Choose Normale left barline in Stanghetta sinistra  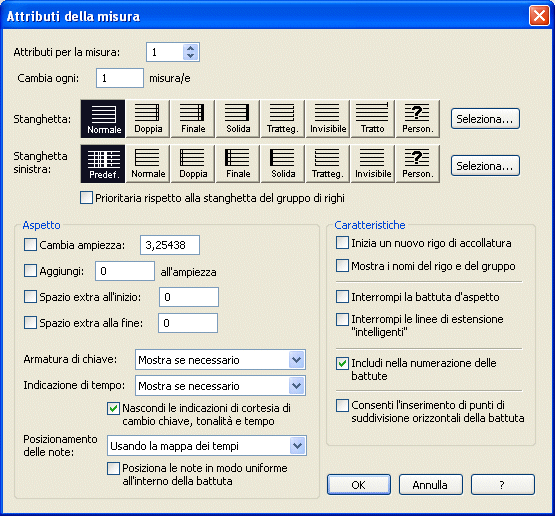(148, 164)
